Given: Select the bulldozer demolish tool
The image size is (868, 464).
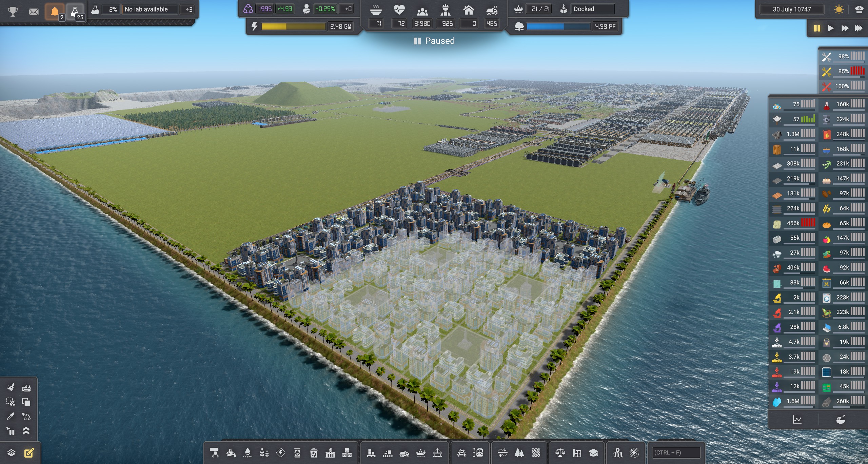Looking at the screenshot, I should point(26,387).
